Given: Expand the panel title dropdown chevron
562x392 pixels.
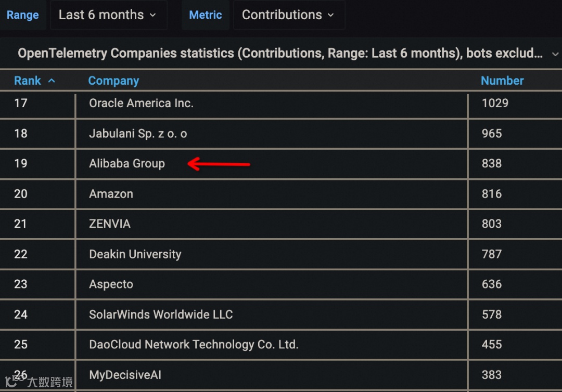Looking at the screenshot, I should [555, 54].
